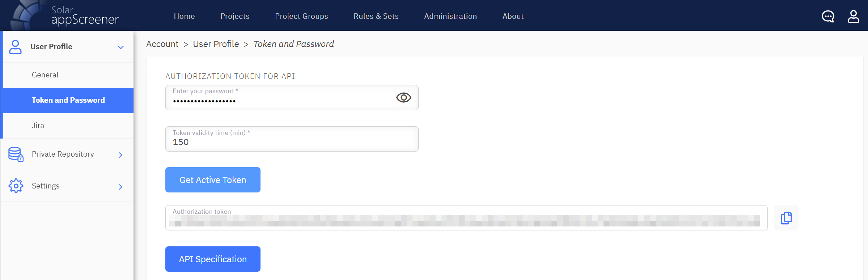Click the User Profile breadcrumb link
Screen dimensions: 868x280
[216, 44]
